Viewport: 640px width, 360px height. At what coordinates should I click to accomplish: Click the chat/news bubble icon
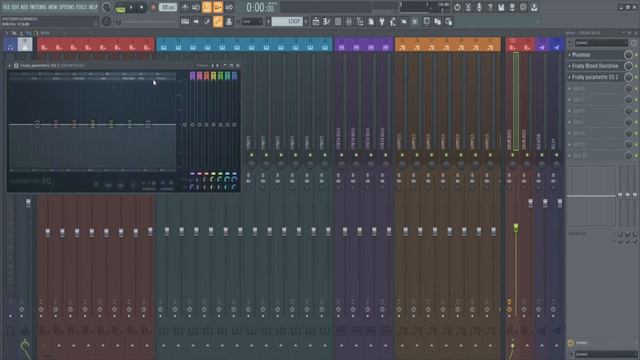coord(523,7)
